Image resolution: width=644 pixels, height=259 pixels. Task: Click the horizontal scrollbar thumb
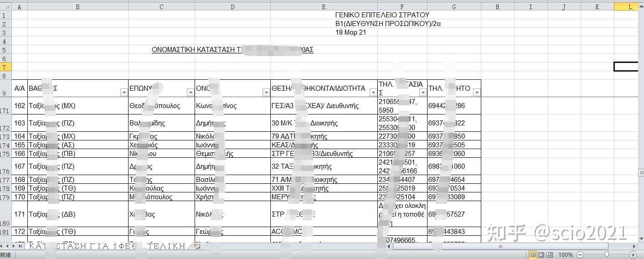[501, 246]
